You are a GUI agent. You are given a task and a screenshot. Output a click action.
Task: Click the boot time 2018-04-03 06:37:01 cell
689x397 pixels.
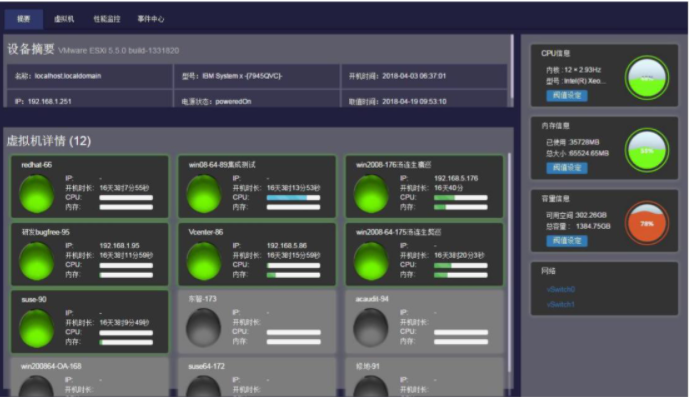pyautogui.click(x=424, y=76)
